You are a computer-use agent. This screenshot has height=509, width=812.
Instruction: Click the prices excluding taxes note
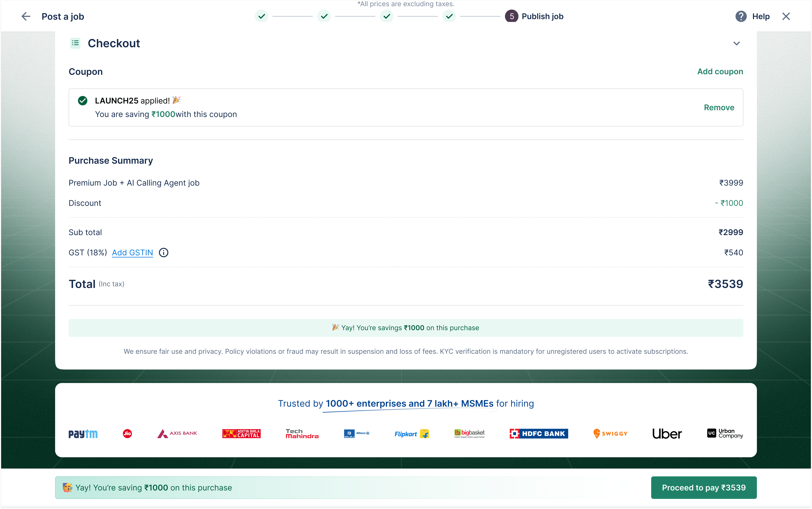406,4
